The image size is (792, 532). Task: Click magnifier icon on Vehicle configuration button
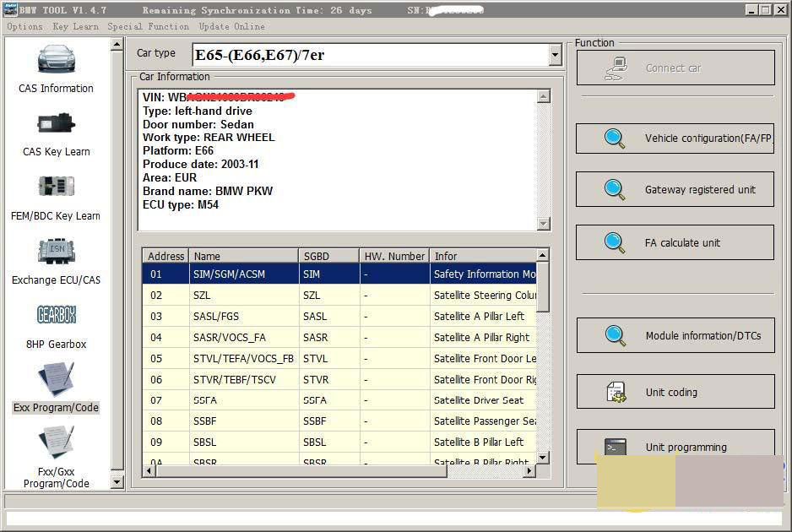(614, 138)
